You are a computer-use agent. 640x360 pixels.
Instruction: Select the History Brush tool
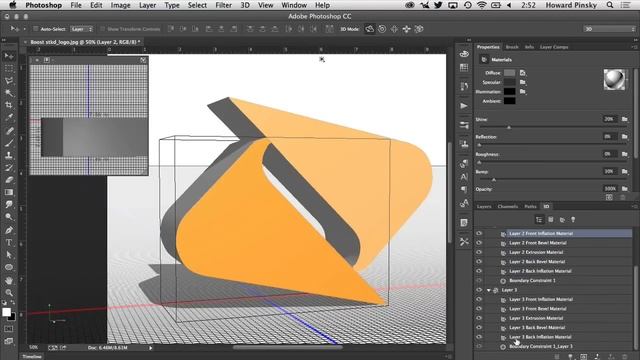(9, 167)
